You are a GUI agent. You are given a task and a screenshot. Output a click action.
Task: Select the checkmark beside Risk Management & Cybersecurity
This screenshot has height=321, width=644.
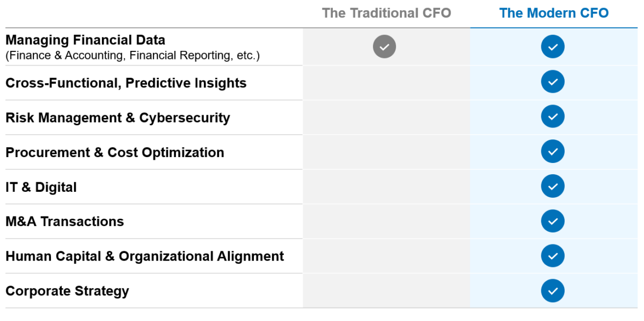coord(553,116)
